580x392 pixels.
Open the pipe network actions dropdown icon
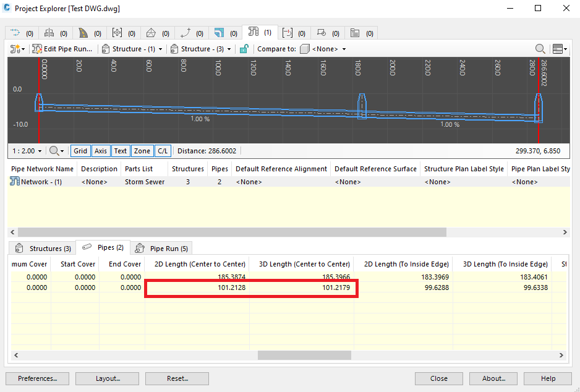click(17, 49)
